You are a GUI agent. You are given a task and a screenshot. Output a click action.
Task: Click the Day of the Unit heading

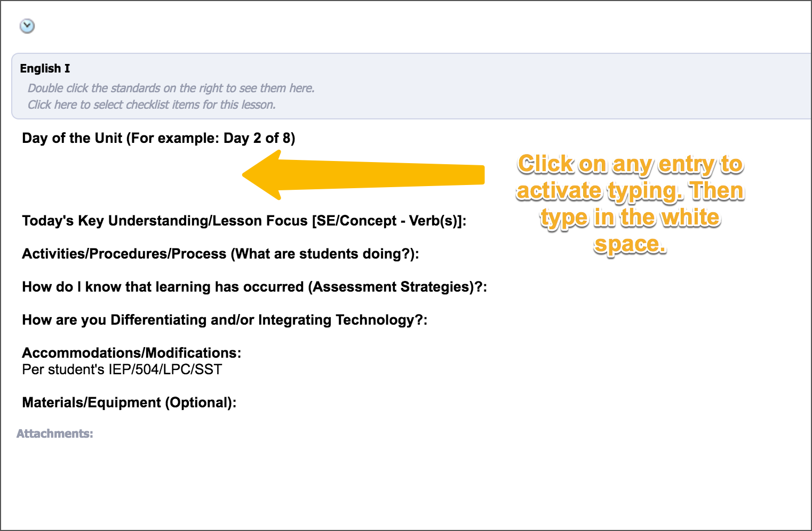click(x=158, y=138)
